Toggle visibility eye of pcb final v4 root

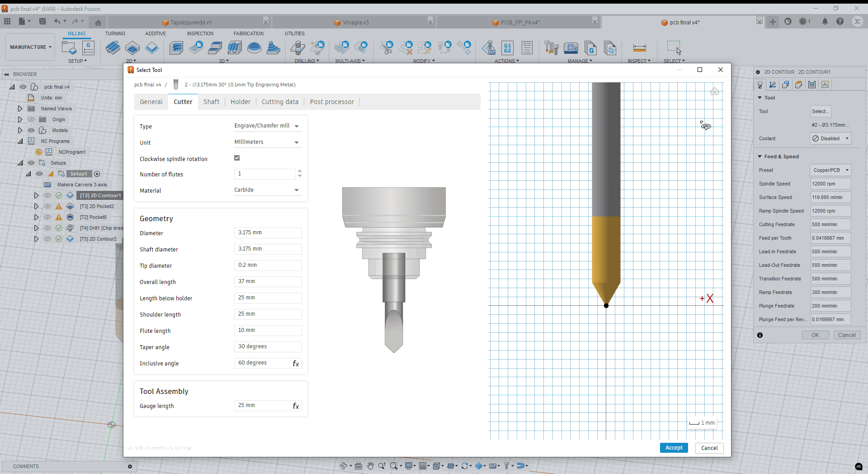[x=23, y=87]
